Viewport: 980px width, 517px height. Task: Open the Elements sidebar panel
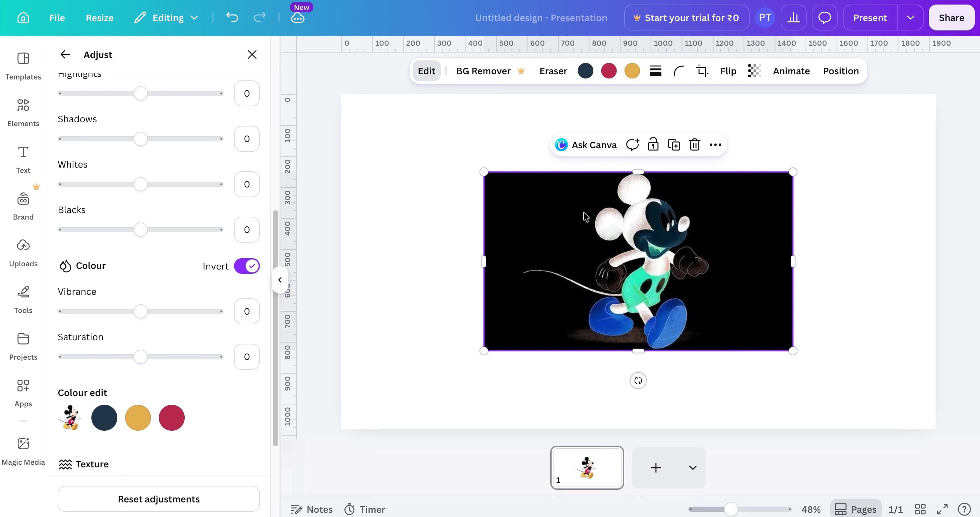point(23,113)
